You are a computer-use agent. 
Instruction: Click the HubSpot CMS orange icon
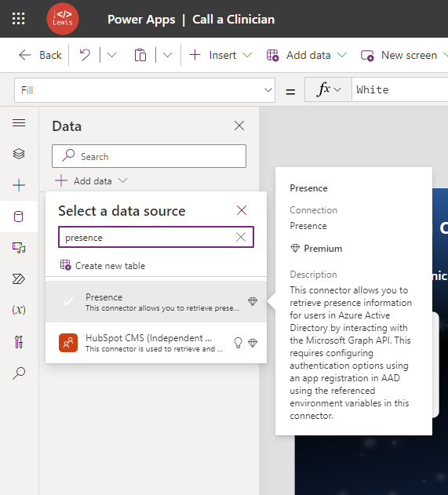68,343
